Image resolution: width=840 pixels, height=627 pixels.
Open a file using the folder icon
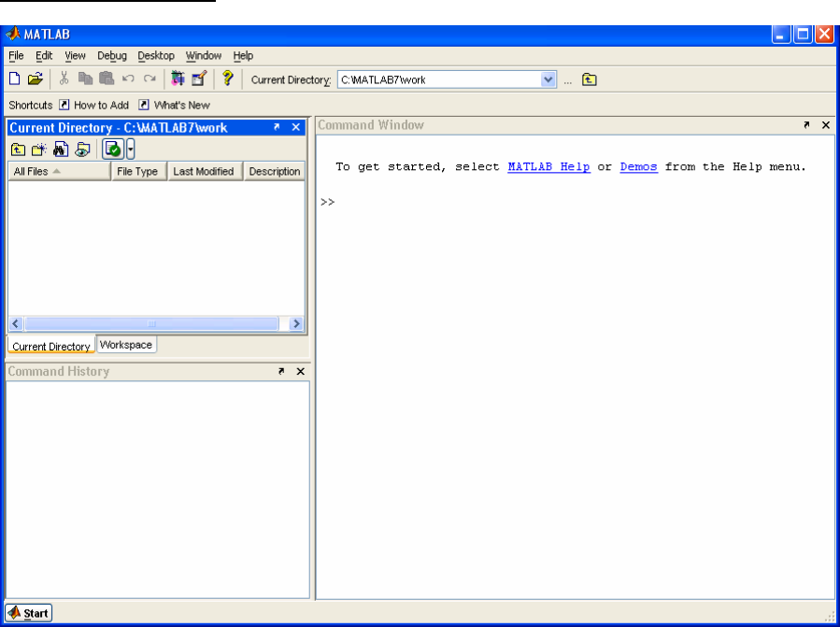pyautogui.click(x=36, y=78)
